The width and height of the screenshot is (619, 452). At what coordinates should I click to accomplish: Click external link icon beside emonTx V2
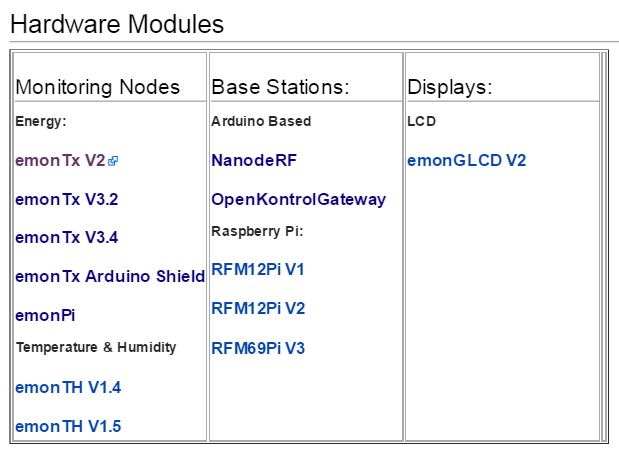(x=113, y=161)
